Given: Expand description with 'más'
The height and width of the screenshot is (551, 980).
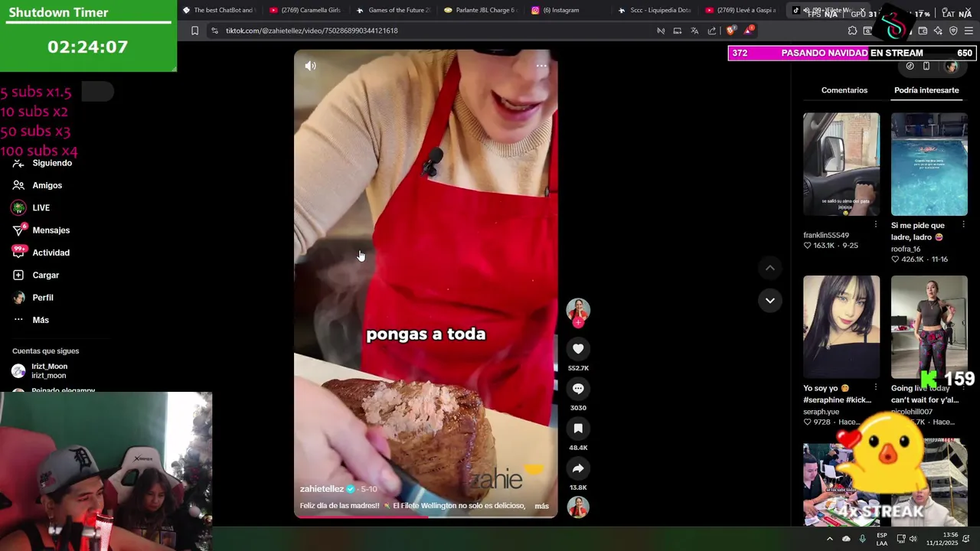Looking at the screenshot, I should [541, 506].
